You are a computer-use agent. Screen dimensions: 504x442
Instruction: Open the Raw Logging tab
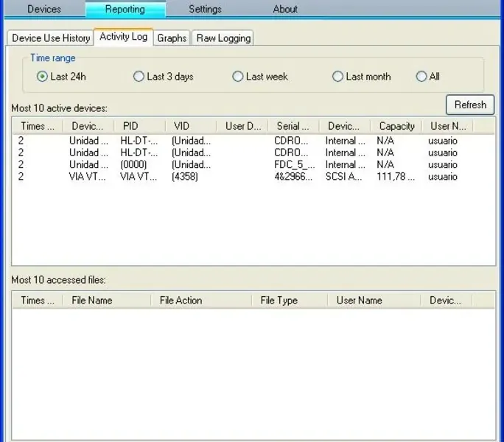pos(223,38)
